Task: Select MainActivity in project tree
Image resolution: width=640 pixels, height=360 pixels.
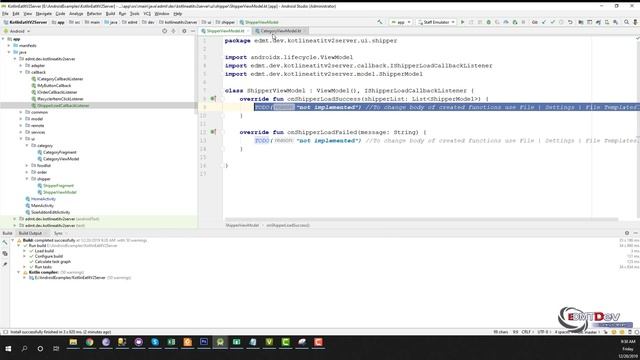Action: click(42, 206)
